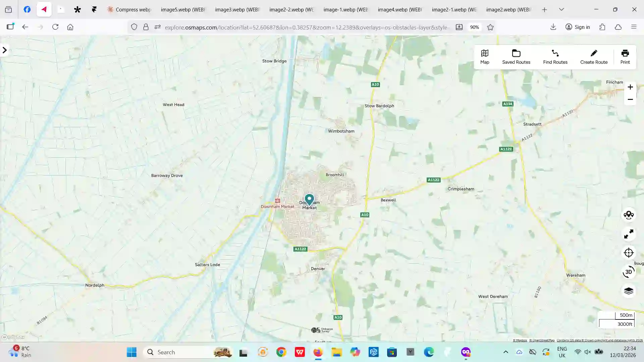Expand the list all tabs dropdown

pyautogui.click(x=561, y=9)
